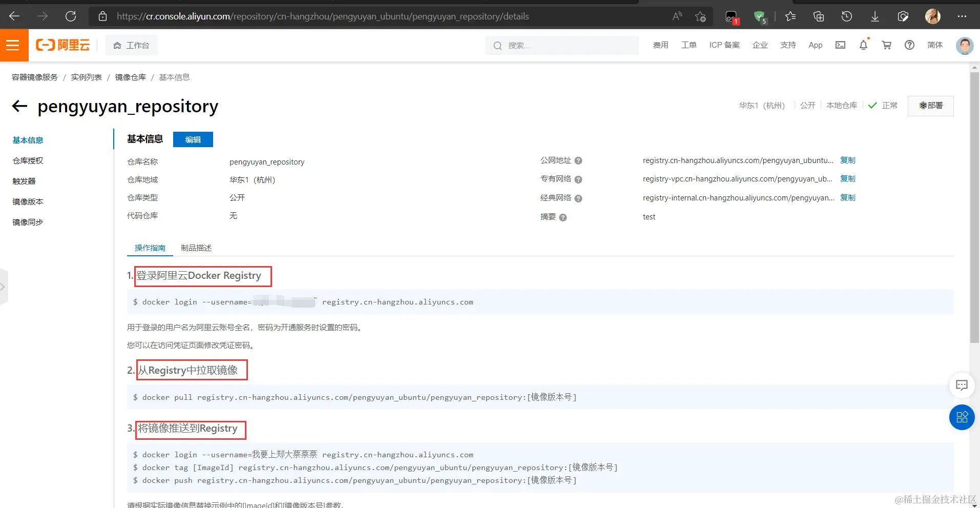Focus the 搜索 search field
Image resolution: width=980 pixels, height=508 pixels.
562,46
